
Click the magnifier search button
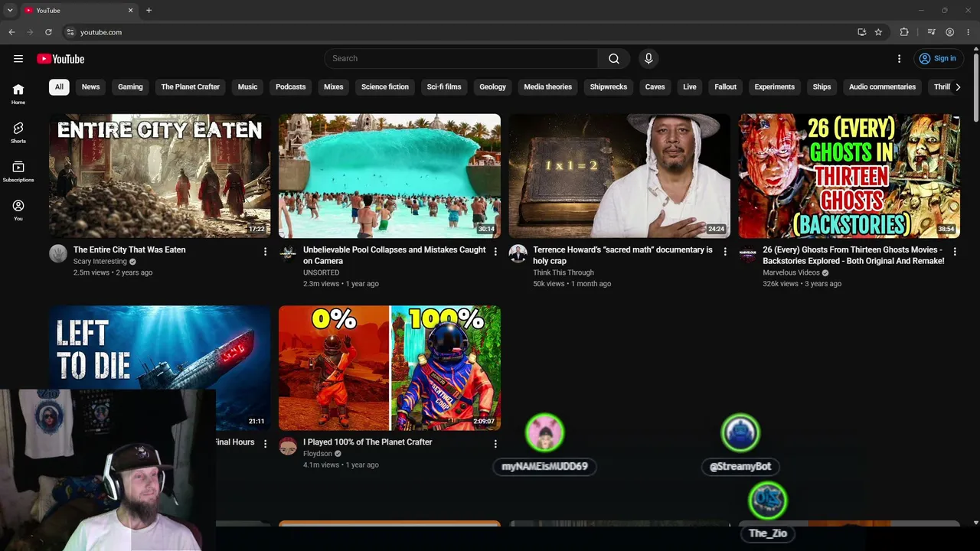coord(614,59)
